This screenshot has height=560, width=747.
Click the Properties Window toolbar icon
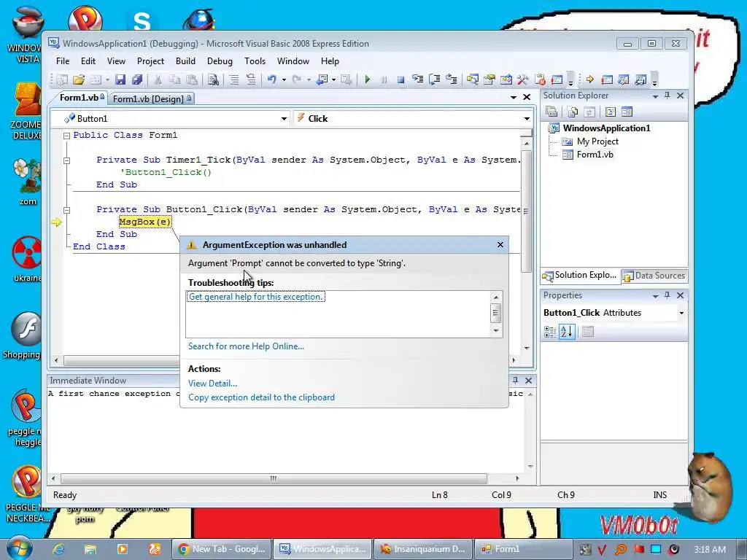489,79
